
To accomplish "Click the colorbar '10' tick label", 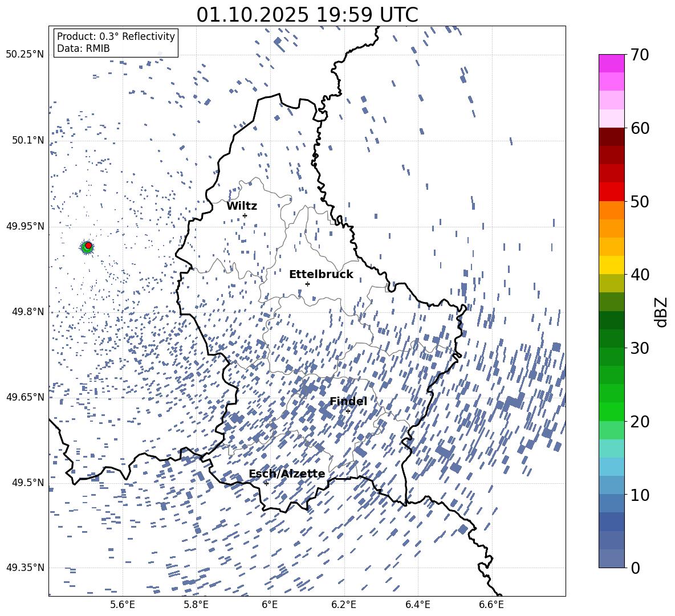I will tap(639, 495).
